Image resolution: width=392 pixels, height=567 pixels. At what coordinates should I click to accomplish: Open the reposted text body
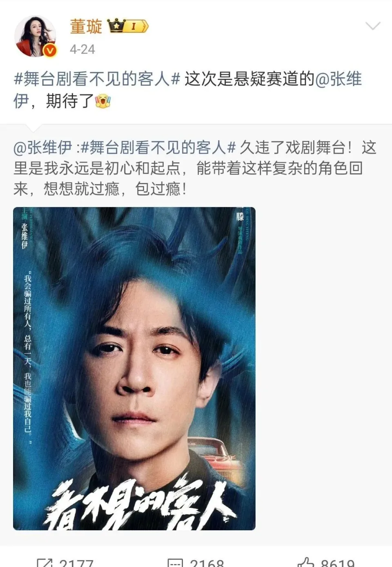pyautogui.click(x=195, y=168)
